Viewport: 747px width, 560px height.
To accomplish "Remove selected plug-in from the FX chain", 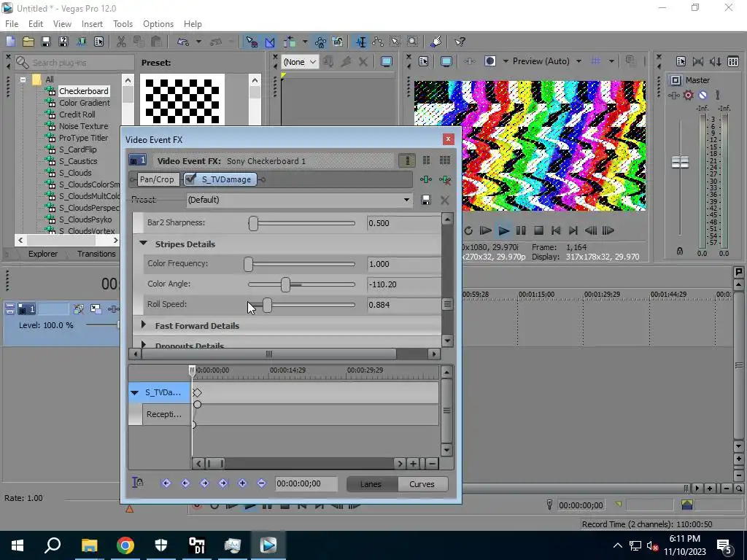I will 445,179.
